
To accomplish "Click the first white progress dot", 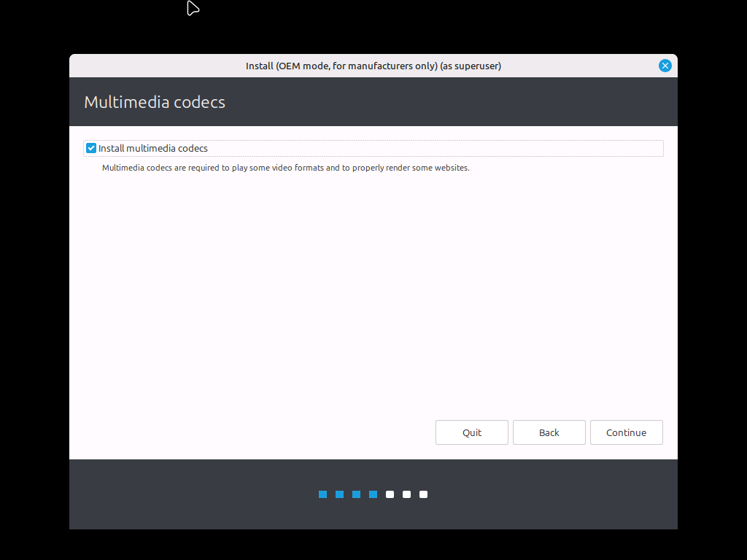I will [x=390, y=494].
